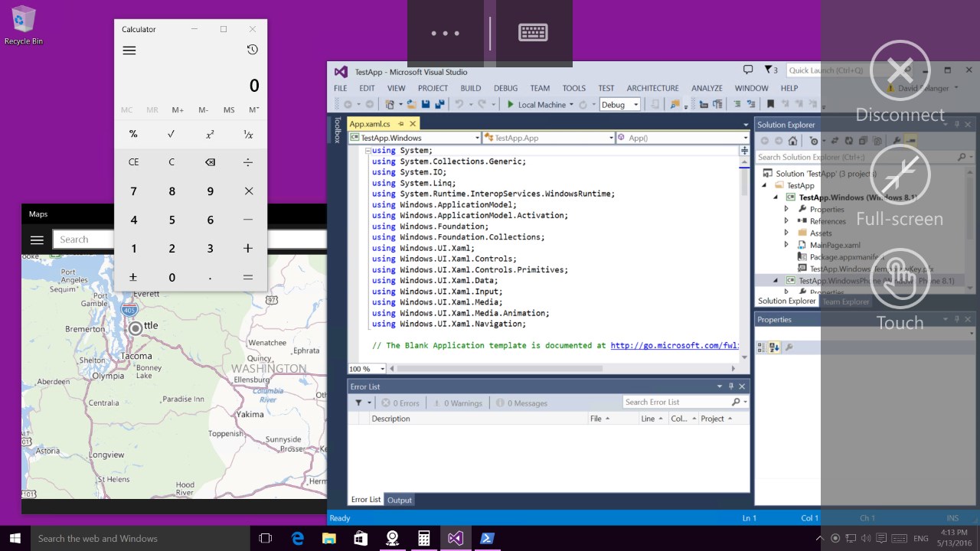The width and height of the screenshot is (980, 551).
Task: Click the Save icon in Visual Studio toolbar
Action: (425, 105)
